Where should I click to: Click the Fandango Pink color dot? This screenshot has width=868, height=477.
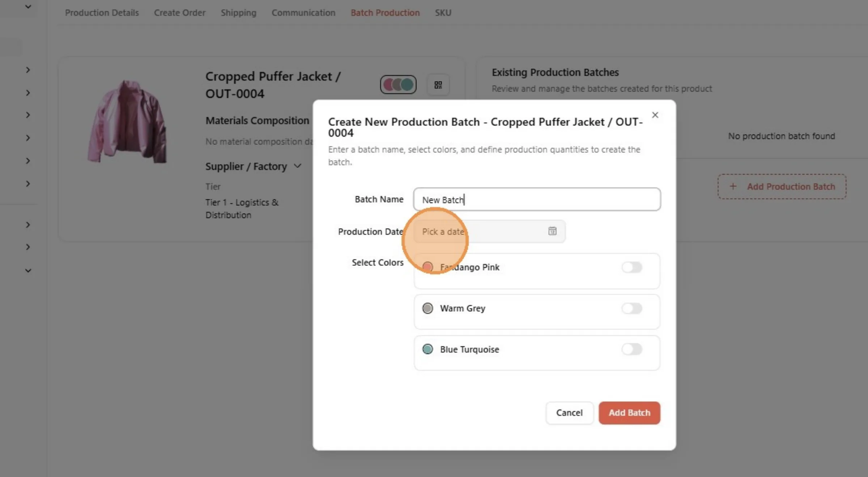click(x=427, y=267)
